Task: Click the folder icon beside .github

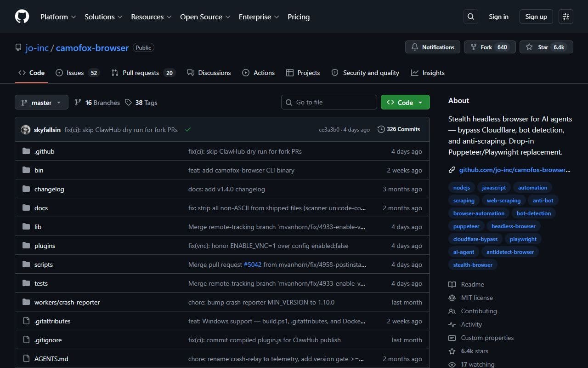Action: coord(26,151)
